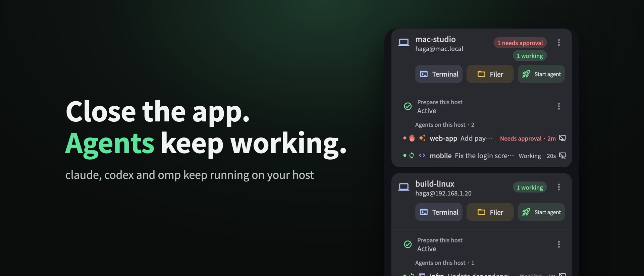Click the "haga@192.168.1.20" address
Screen dimensions: 644x276
click(443, 194)
